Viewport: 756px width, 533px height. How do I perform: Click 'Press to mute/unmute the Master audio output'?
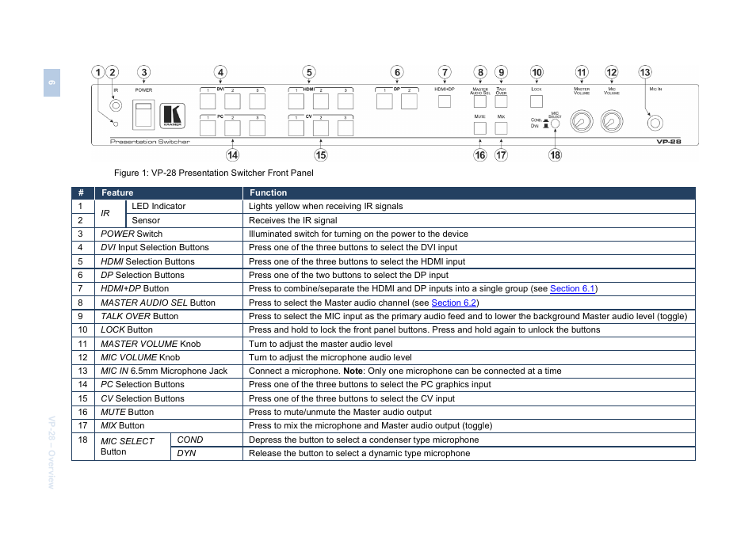[340, 412]
